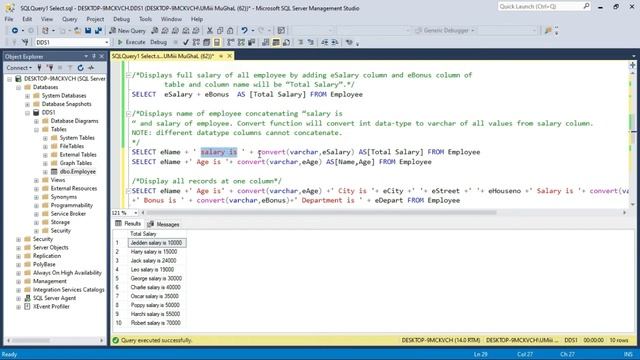Click Display Estimated Execution Plan icon
This screenshot has width=640, height=360.
coord(196,42)
